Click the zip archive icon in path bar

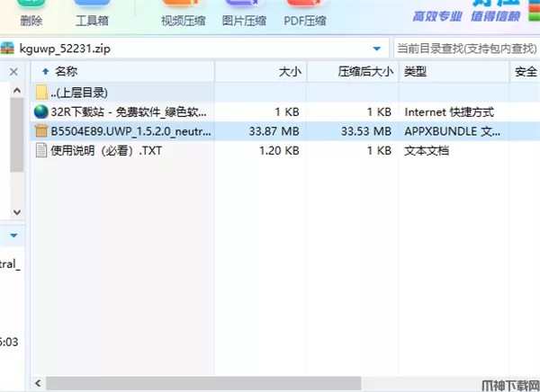coord(8,48)
